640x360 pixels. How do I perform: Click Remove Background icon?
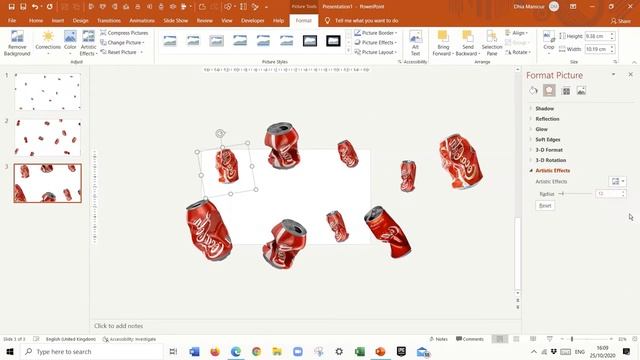coord(17,42)
